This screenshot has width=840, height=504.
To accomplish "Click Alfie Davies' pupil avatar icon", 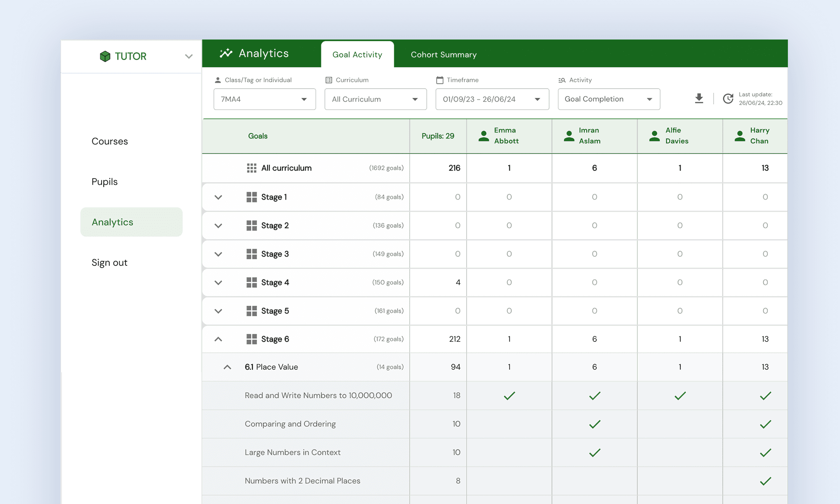I will click(x=654, y=136).
